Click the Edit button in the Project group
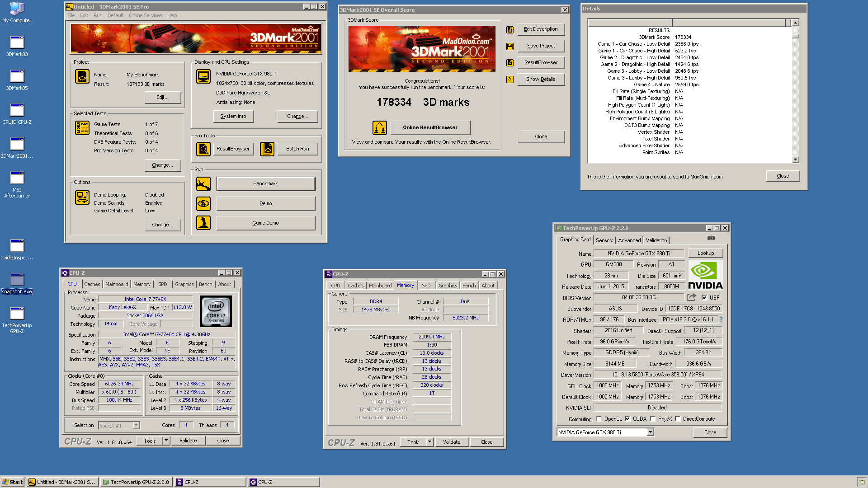 [x=163, y=98]
